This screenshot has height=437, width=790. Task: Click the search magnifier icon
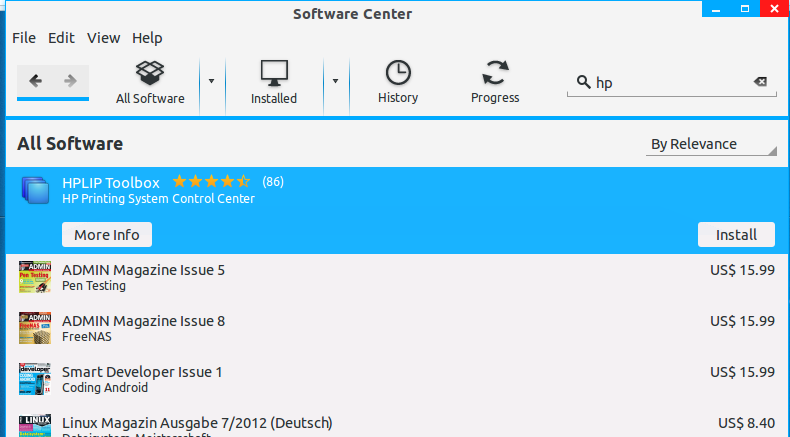click(x=583, y=82)
